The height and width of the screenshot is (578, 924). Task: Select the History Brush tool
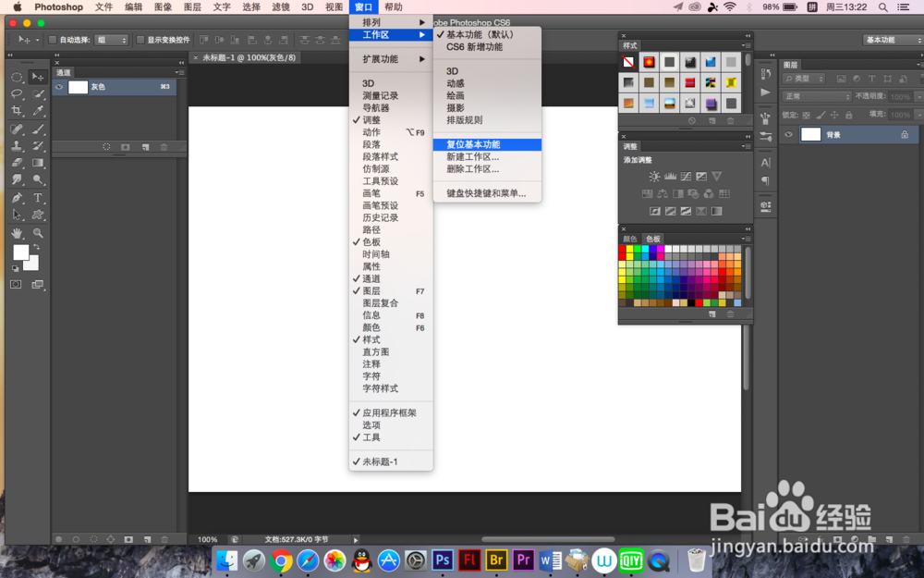pyautogui.click(x=38, y=146)
